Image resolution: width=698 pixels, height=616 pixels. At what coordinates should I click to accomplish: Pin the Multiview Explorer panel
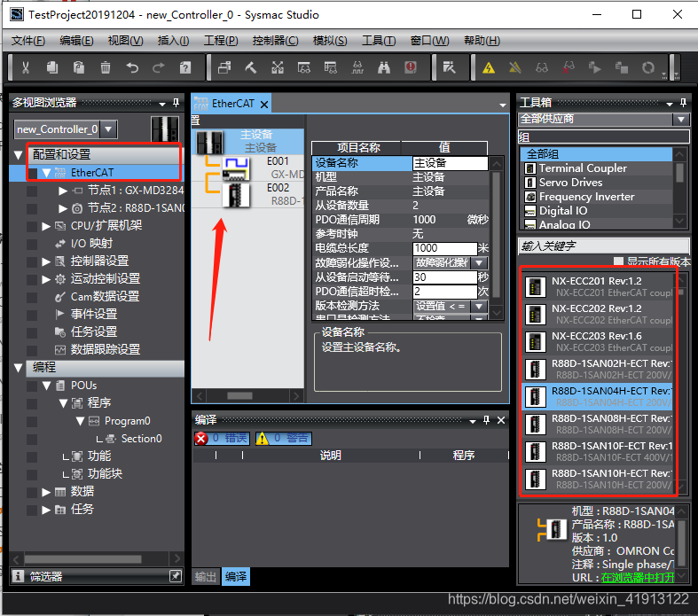(x=176, y=103)
